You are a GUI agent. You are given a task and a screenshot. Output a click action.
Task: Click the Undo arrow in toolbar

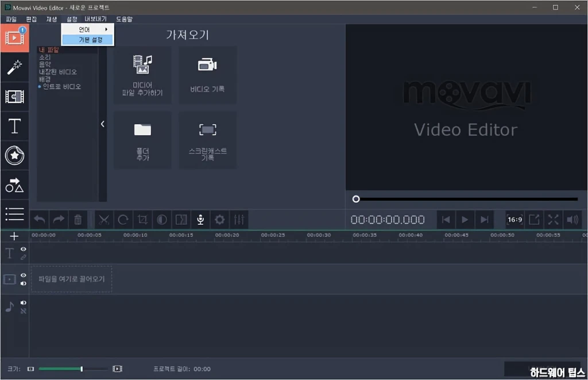[40, 220]
